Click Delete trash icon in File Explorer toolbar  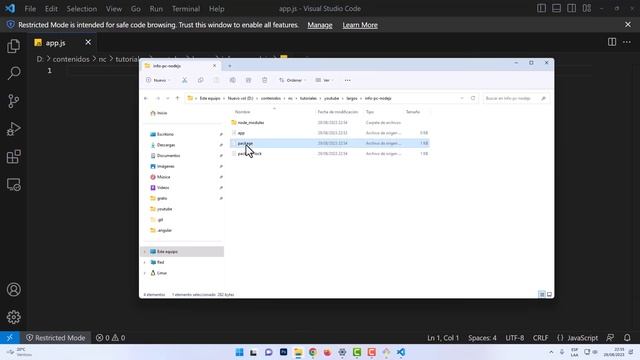coord(264,80)
